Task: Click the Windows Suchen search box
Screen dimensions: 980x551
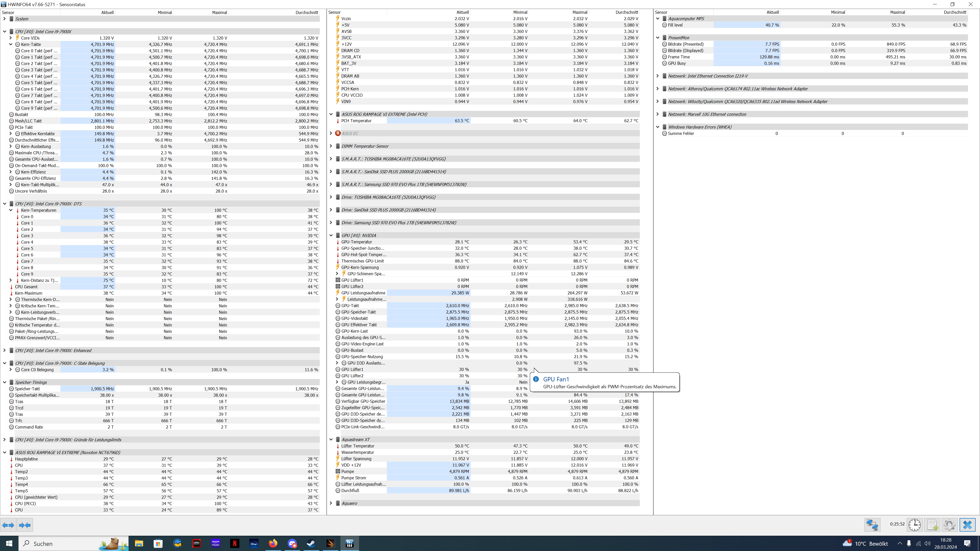Action: (74, 543)
